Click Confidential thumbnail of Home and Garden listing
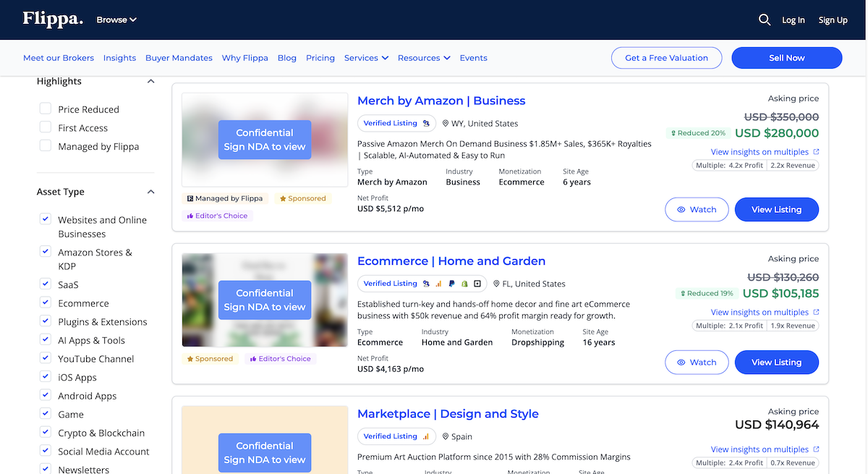Screen dimensions: 868x474 (x=265, y=300)
